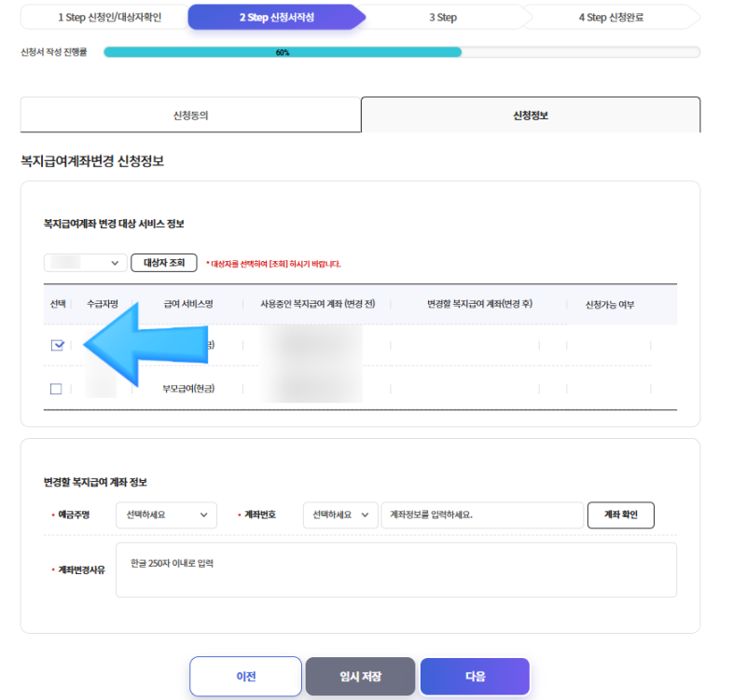Click the 임시 저장 button
The image size is (746, 700).
360,676
